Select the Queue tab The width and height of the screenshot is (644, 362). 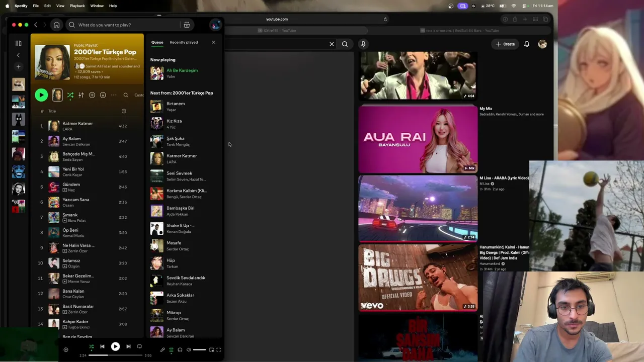[157, 42]
